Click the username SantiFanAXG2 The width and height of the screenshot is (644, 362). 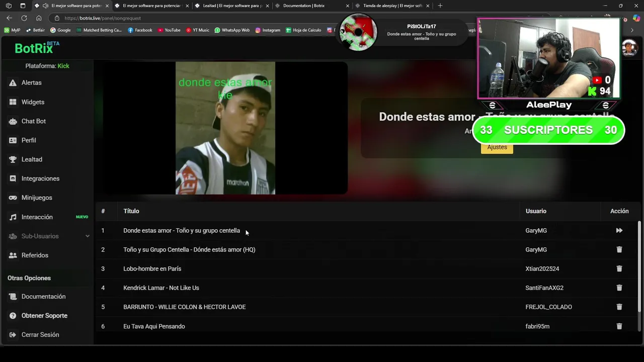pos(544,288)
